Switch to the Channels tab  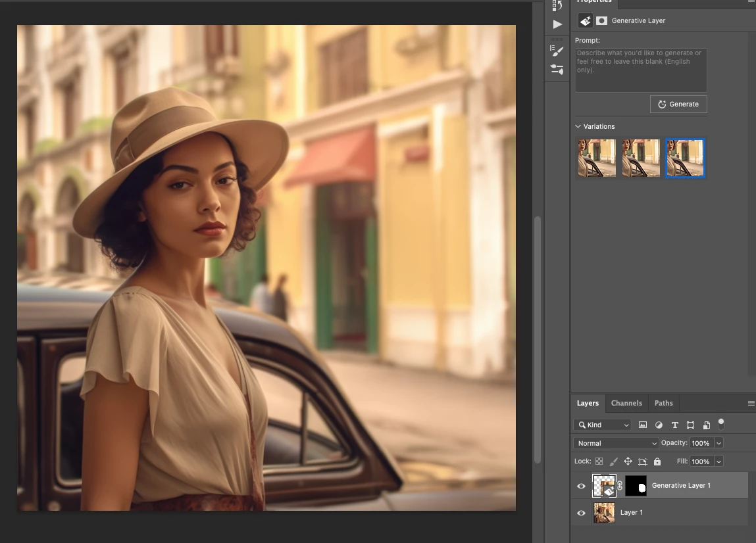pos(626,403)
